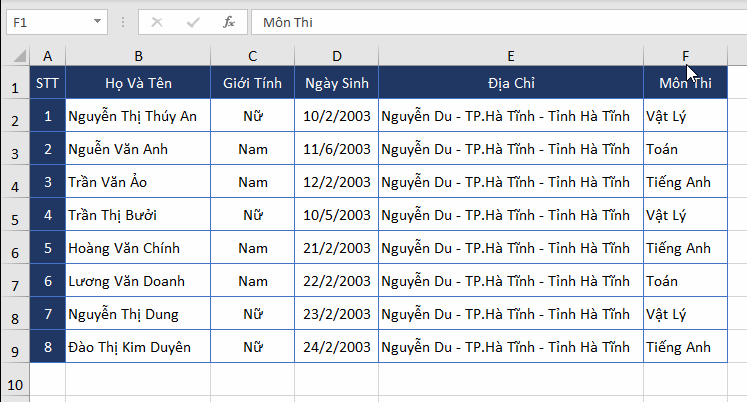The image size is (747, 402).
Task: Select cell Nguễn Văn Anh
Action: click(138, 149)
